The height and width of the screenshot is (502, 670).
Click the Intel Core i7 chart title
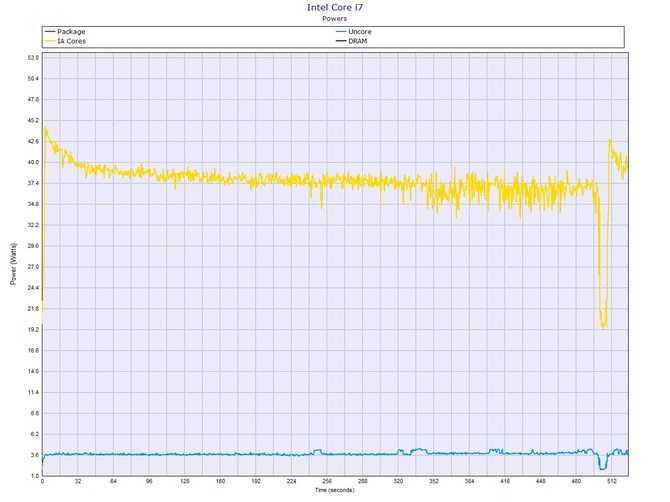pos(335,7)
